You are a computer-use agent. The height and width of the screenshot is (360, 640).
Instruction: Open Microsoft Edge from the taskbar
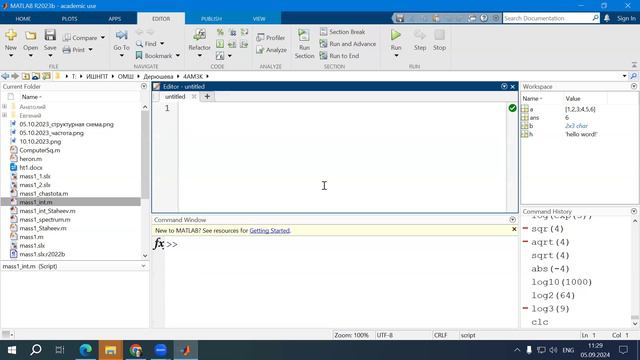tap(85, 350)
